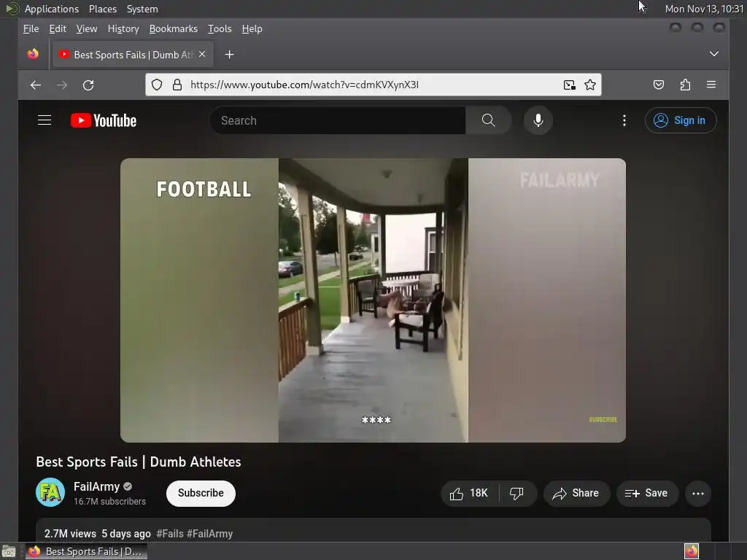Go to YouTube home via logo
Screen dimensions: 747x560
coord(104,120)
